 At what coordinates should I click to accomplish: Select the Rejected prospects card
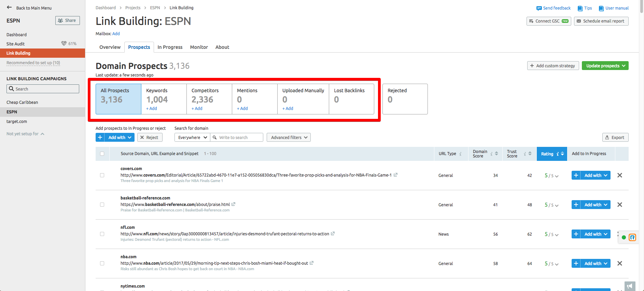pos(405,99)
